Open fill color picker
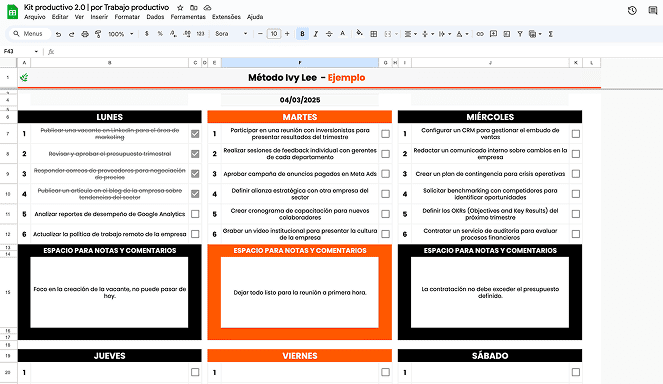 [359, 34]
